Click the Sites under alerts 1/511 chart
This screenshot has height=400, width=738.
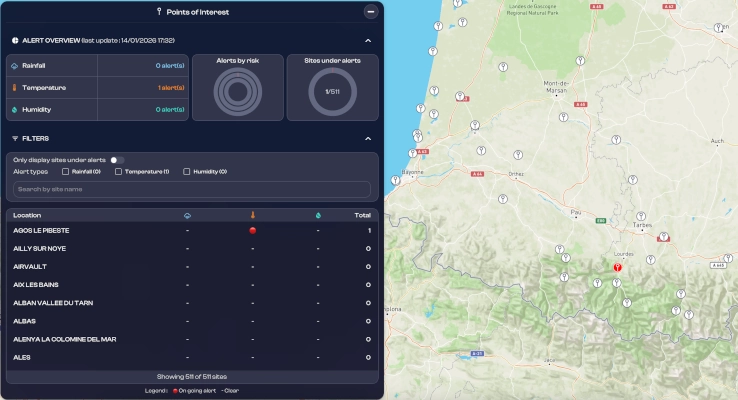pyautogui.click(x=332, y=92)
